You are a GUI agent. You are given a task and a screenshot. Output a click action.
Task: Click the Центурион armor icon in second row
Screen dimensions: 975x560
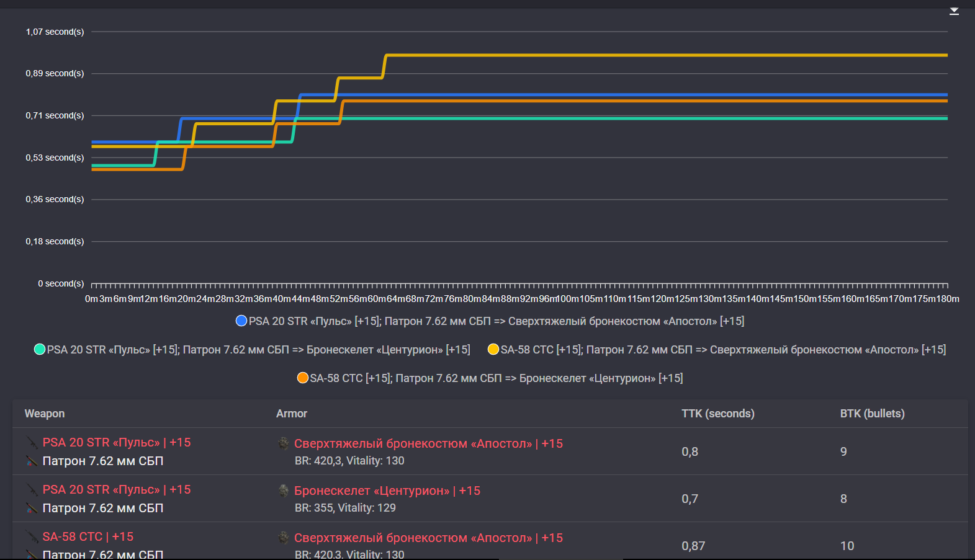[284, 491]
